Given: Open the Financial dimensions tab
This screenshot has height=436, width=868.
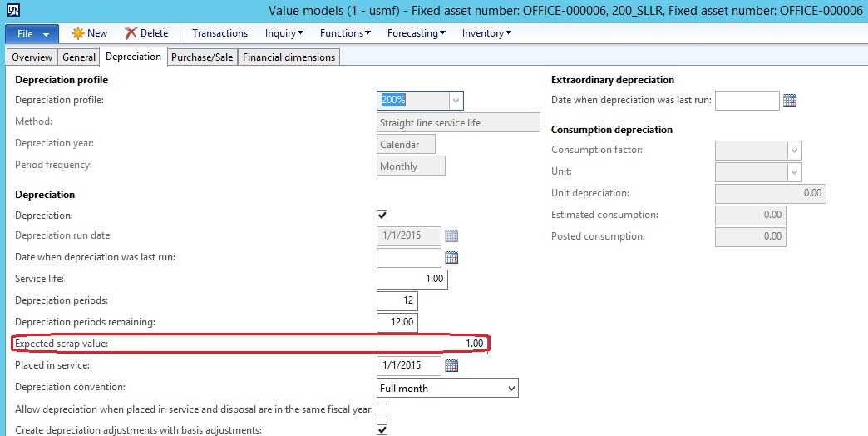Looking at the screenshot, I should [289, 57].
